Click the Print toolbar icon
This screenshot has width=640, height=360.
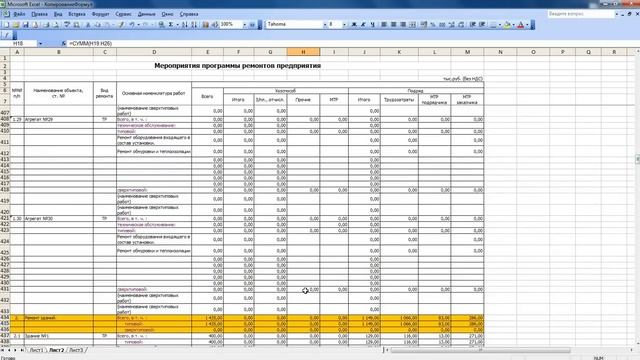46,25
